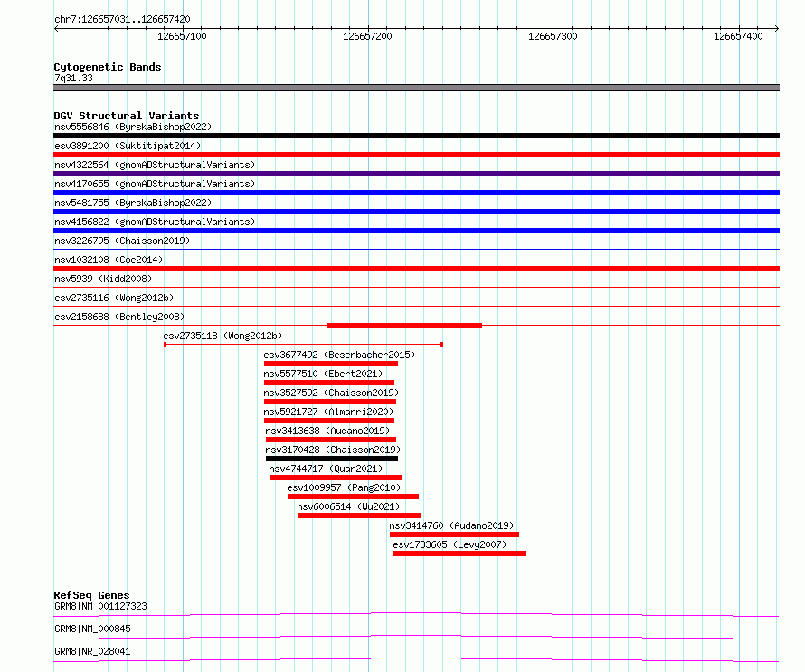The image size is (805, 672).
Task: Click the nsv3226795 (Chaisson2019) label
Action: coord(122,241)
